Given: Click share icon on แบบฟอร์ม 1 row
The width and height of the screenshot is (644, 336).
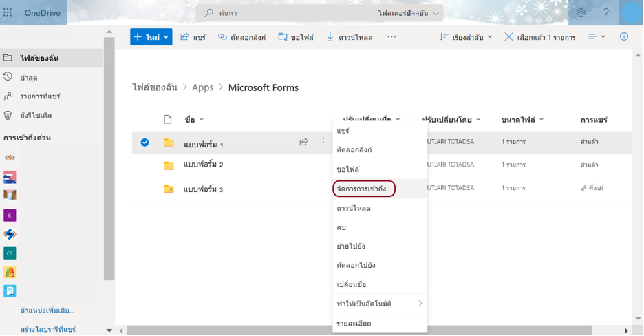Looking at the screenshot, I should coord(303,143).
